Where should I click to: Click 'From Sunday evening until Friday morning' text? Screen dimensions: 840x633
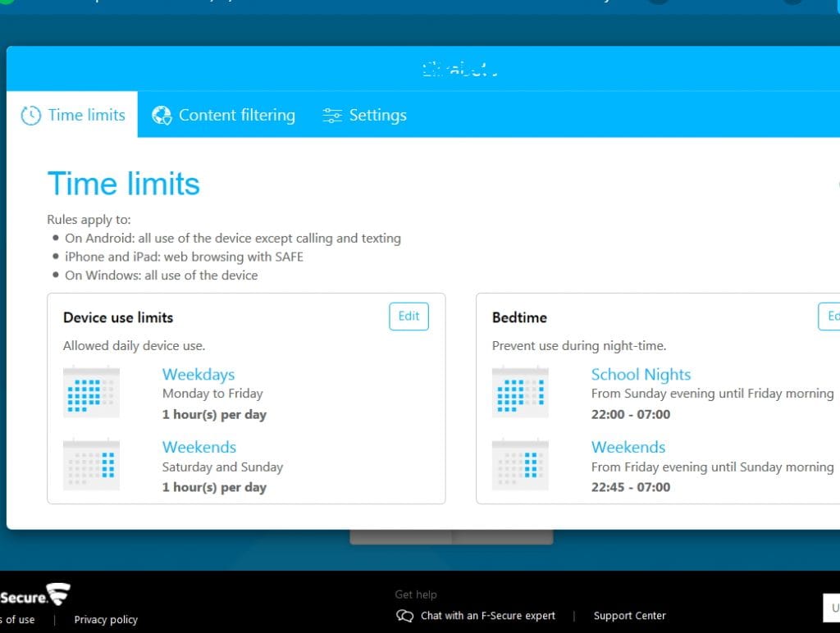click(713, 394)
